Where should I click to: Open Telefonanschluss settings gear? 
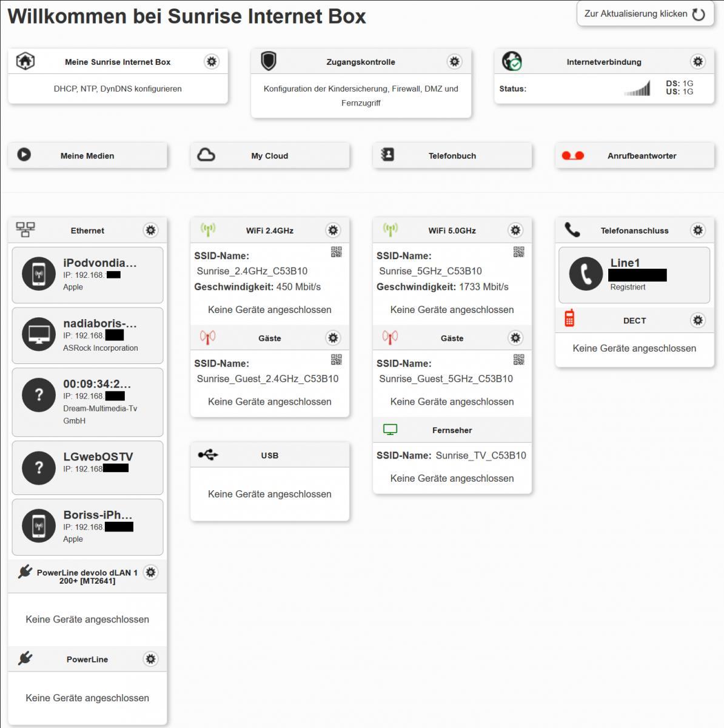point(698,230)
